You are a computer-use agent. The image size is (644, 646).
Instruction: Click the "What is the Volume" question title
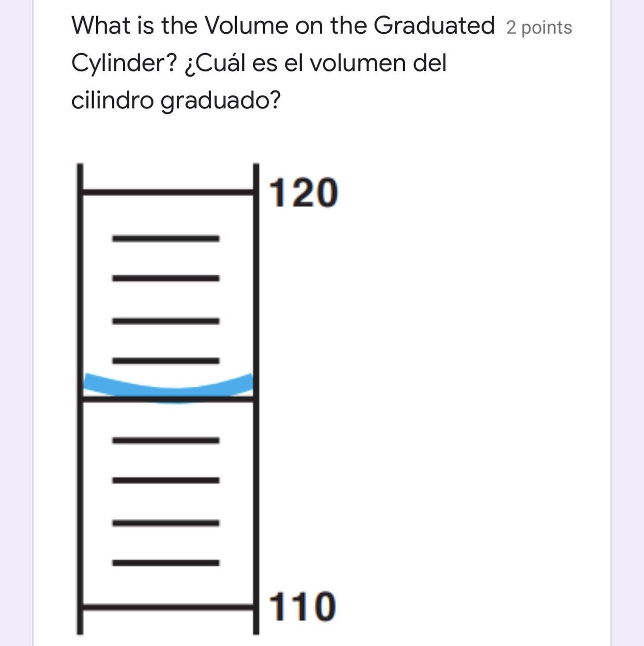pyautogui.click(x=283, y=25)
